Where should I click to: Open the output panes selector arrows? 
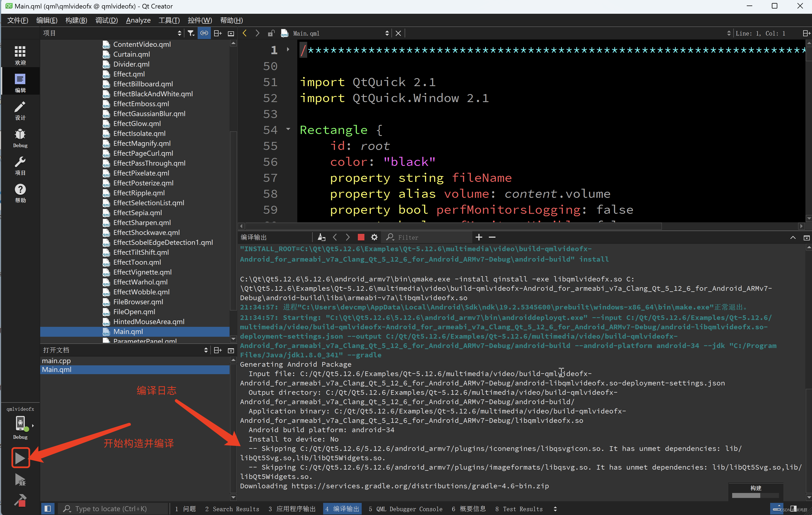click(x=555, y=509)
